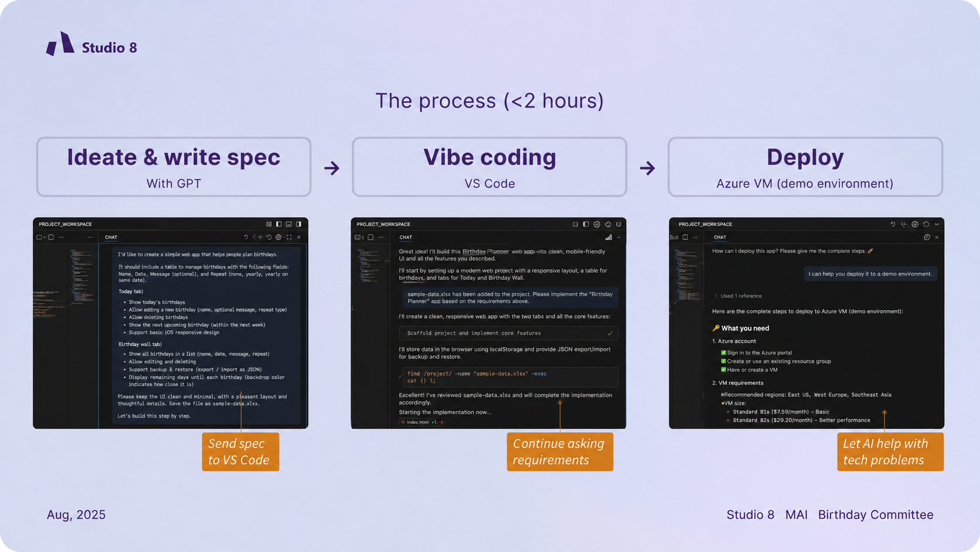The image size is (980, 552).
Task: Open the CHAT tab in Deploy screenshot
Action: [720, 238]
